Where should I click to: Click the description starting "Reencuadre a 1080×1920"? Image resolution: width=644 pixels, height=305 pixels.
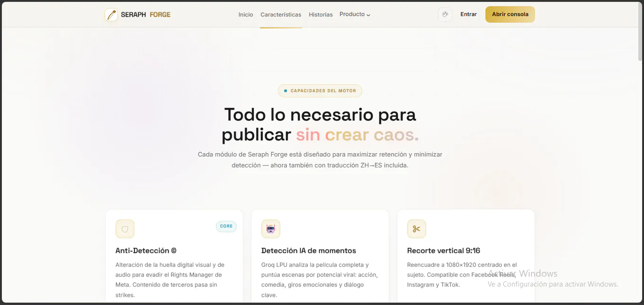(x=462, y=275)
